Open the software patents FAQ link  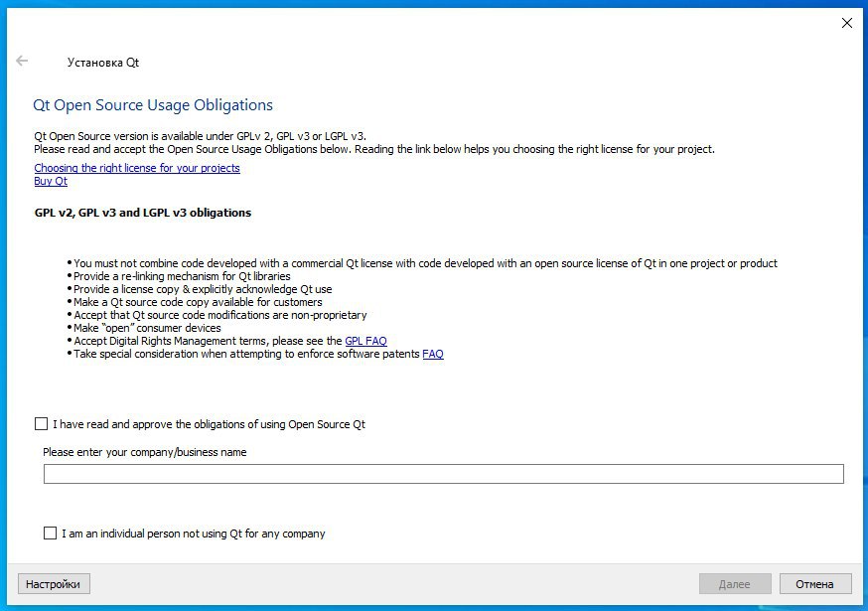(433, 354)
